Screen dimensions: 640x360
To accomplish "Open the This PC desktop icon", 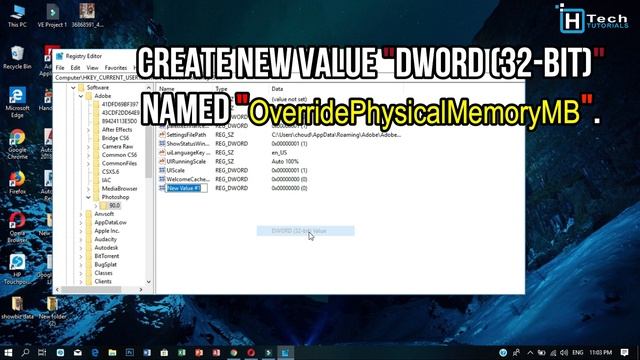I will click(17, 16).
